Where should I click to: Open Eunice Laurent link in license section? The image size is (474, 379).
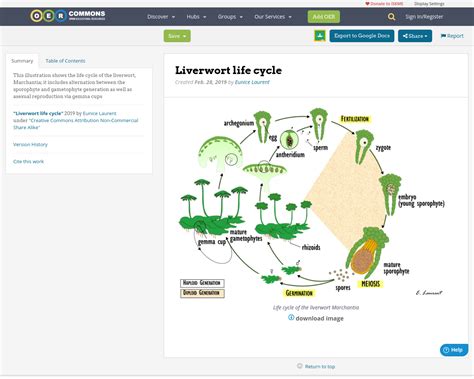[100, 113]
